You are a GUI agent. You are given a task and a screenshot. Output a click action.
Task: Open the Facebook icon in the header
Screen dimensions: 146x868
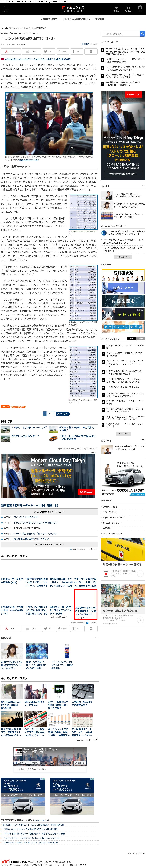click(128, 9)
